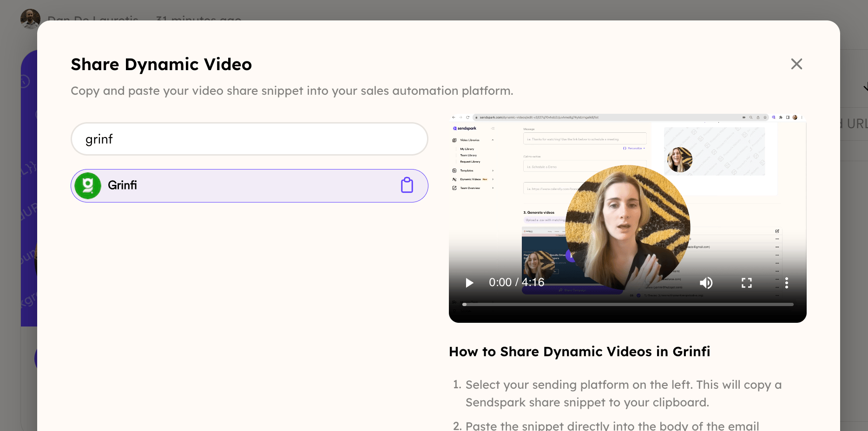Play the tutorial video

(x=469, y=283)
